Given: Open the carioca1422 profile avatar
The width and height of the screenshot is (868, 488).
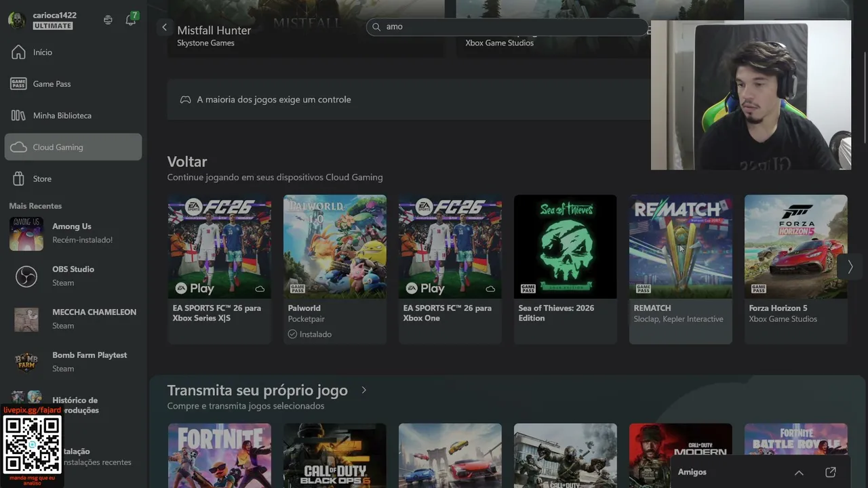Looking at the screenshot, I should click(16, 20).
